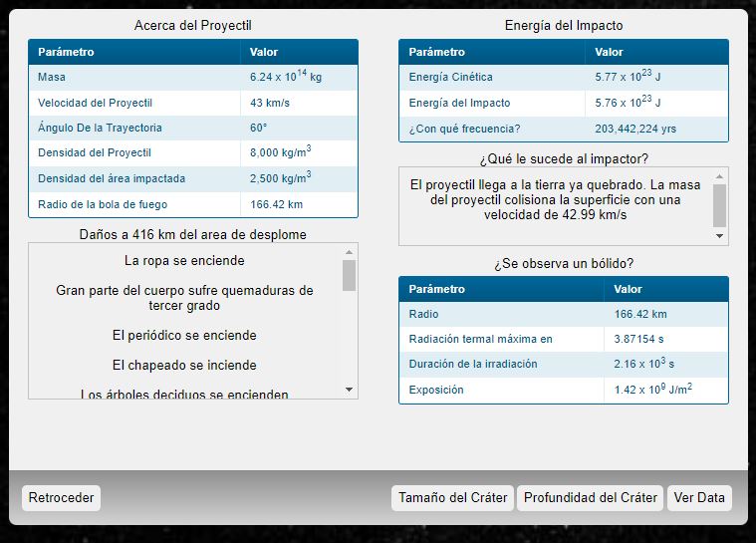
Task: Select the 5.76 x 10^23 J value
Action: pos(656,104)
